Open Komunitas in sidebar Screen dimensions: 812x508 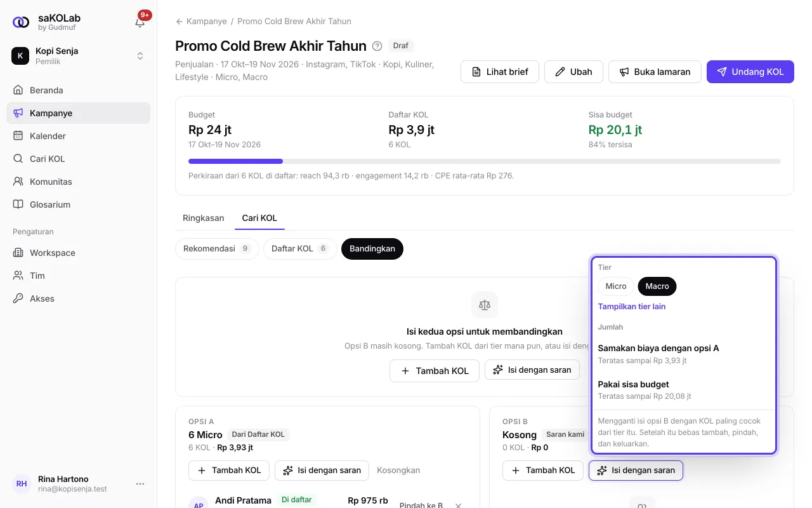(x=78, y=182)
